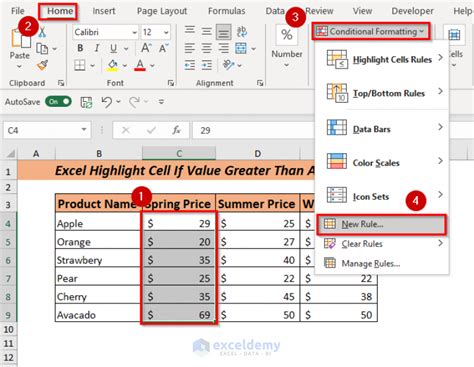This screenshot has height=367, width=474.
Task: Click the Save icon in Quick Access
Action: 86,102
